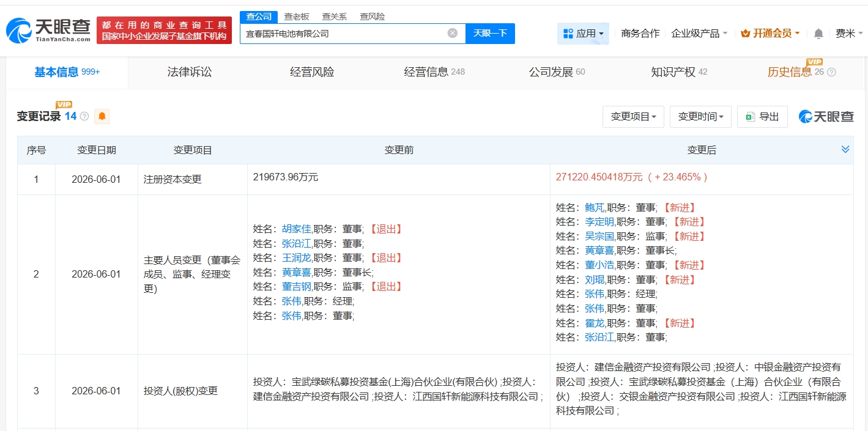Click the orange alert bell beside 变更记录
The image size is (868, 431).
coord(102,116)
